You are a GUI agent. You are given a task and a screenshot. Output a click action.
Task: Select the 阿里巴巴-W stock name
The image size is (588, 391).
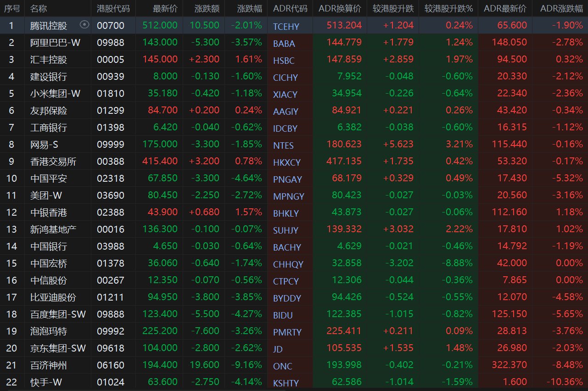click(56, 43)
